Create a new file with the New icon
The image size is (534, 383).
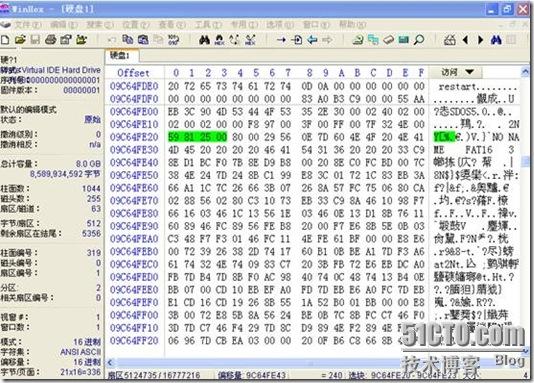click(5, 40)
